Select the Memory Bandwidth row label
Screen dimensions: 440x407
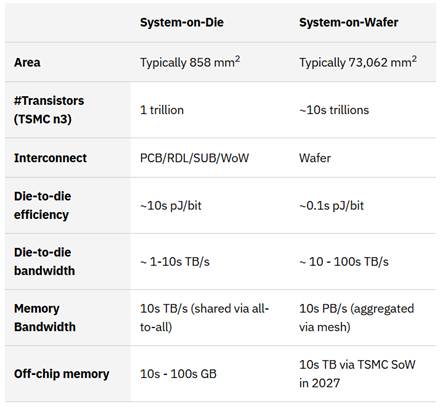click(45, 318)
